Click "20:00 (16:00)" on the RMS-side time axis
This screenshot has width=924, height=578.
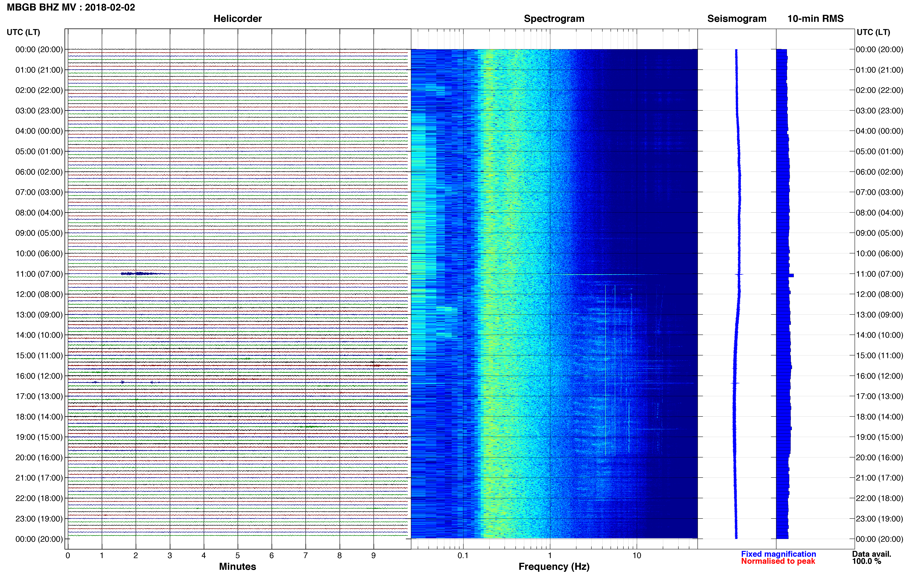tap(879, 458)
